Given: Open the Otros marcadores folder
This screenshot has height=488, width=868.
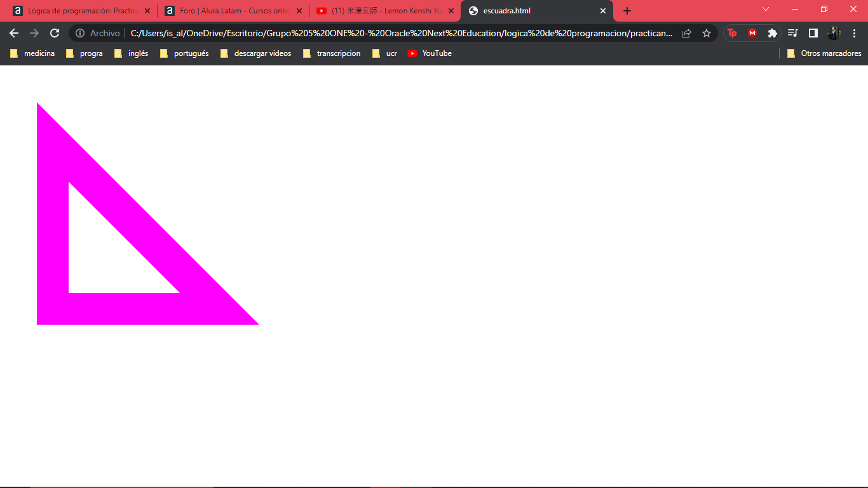Looking at the screenshot, I should pos(824,53).
